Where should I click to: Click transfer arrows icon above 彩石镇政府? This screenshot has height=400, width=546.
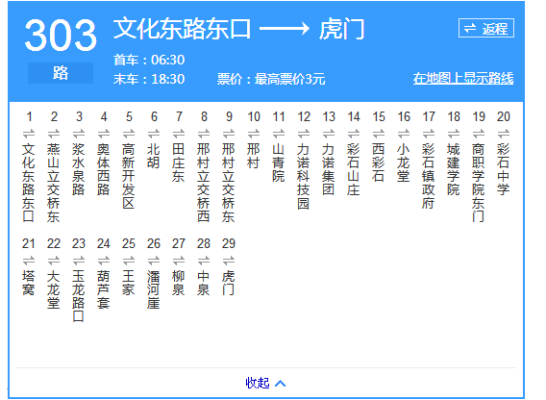429,133
